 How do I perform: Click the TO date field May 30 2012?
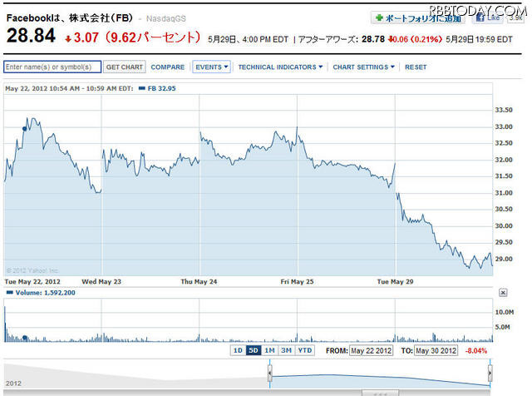(436, 350)
